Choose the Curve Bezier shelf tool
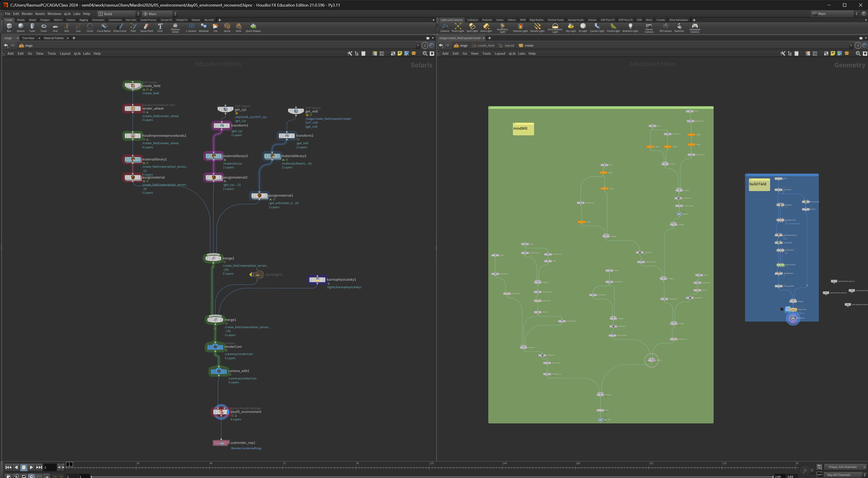 click(x=104, y=27)
